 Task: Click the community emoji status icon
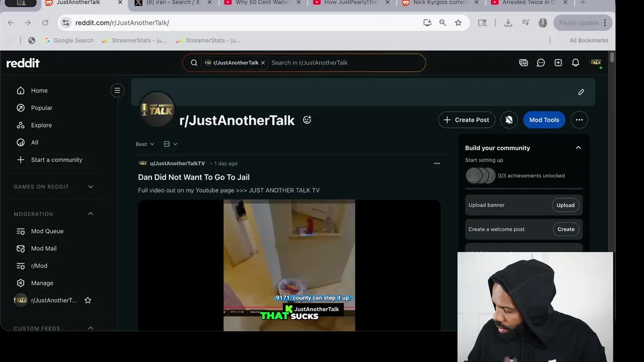(307, 120)
